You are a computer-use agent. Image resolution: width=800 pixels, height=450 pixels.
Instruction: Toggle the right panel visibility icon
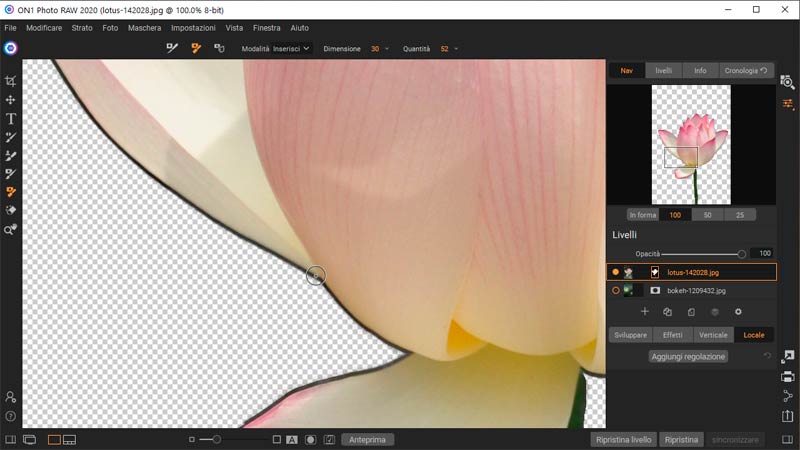(x=788, y=439)
